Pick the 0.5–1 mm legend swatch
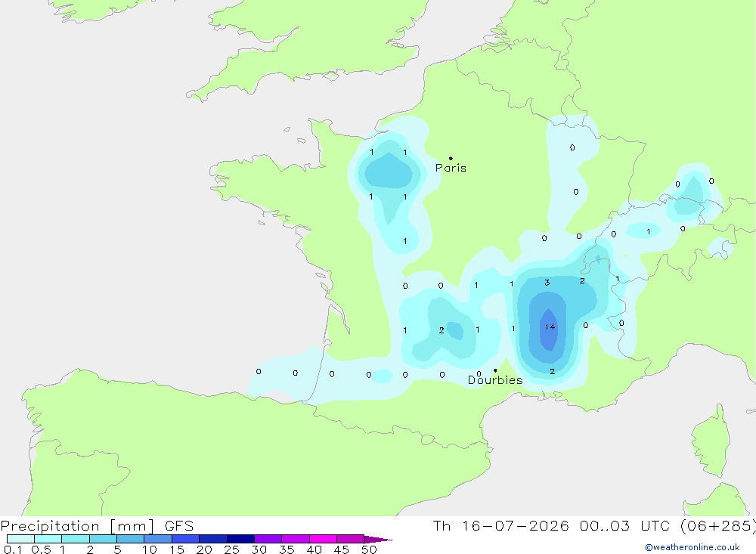This screenshot has height=554, width=756. coord(48,539)
